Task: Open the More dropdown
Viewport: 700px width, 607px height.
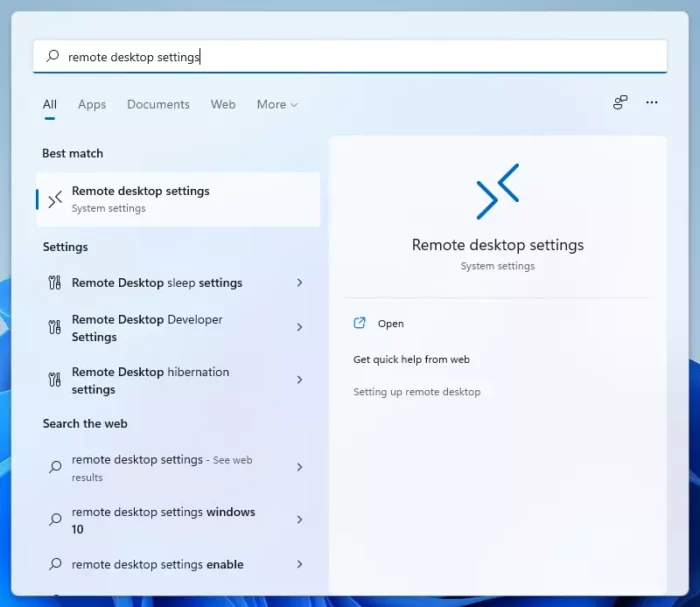Action: (x=277, y=104)
